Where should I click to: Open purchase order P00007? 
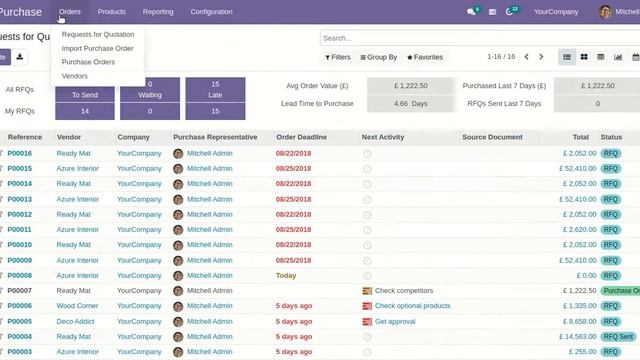click(x=20, y=291)
